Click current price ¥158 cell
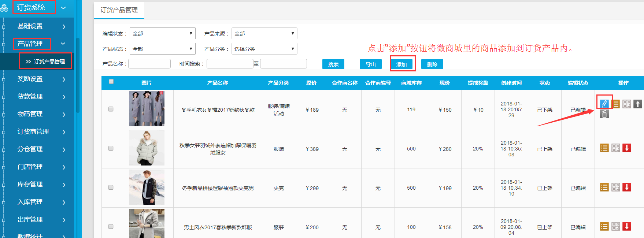This screenshot has height=238, width=644. (445, 227)
